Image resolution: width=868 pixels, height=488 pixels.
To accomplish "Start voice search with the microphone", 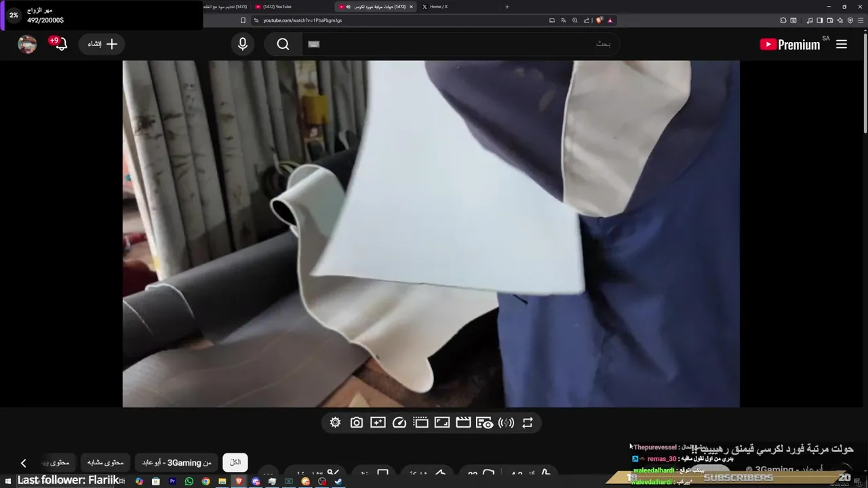I will (243, 44).
